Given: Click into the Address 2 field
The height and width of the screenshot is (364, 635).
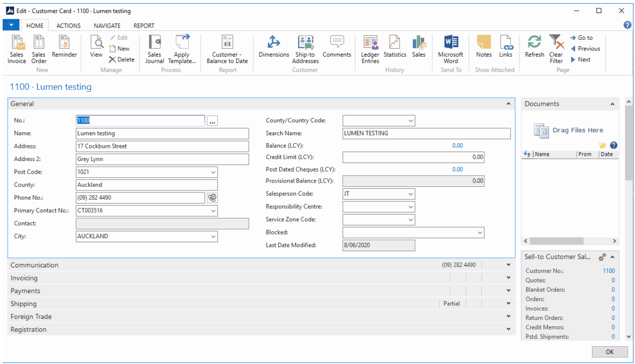Looking at the screenshot, I should 162,159.
